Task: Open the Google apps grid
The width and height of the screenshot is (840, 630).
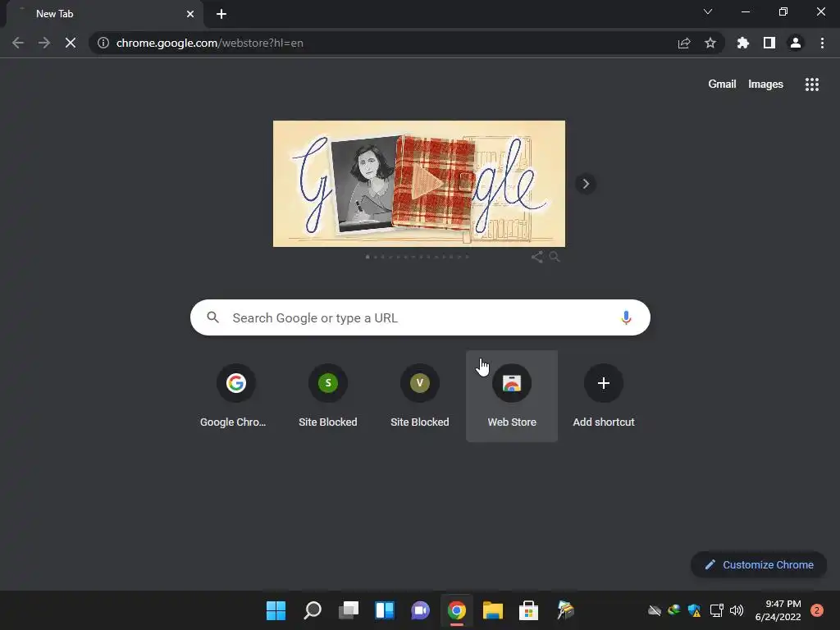Action: coord(812,84)
